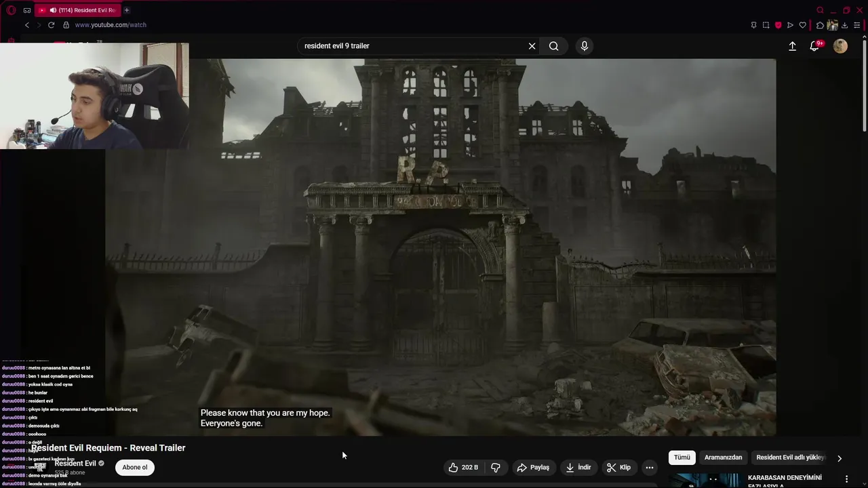Open YouTube notifications bell
This screenshot has height=488, width=868.
click(815, 46)
